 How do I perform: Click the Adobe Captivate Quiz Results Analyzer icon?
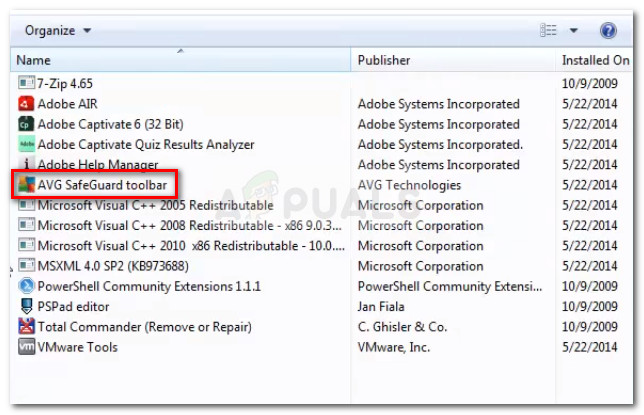click(x=26, y=144)
